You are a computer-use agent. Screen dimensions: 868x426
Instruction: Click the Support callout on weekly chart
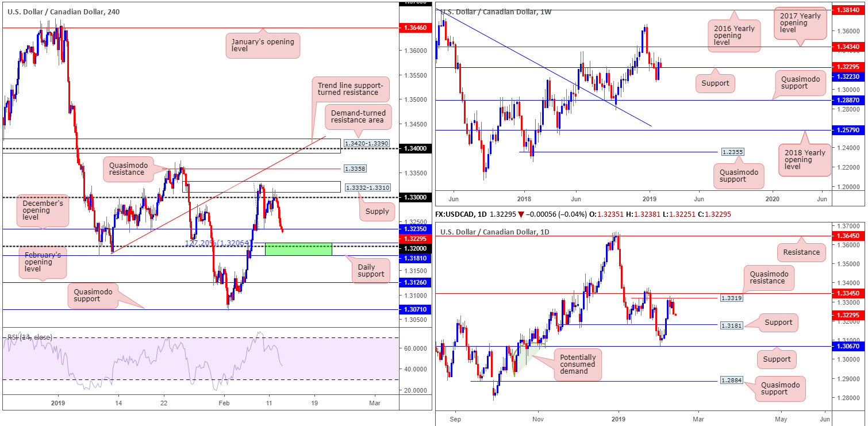click(716, 83)
